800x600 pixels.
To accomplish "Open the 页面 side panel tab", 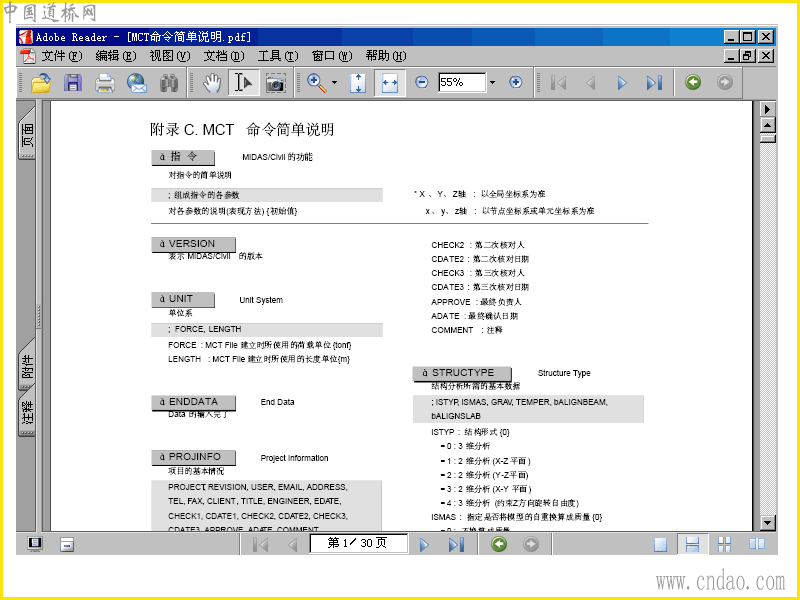I will [x=27, y=134].
